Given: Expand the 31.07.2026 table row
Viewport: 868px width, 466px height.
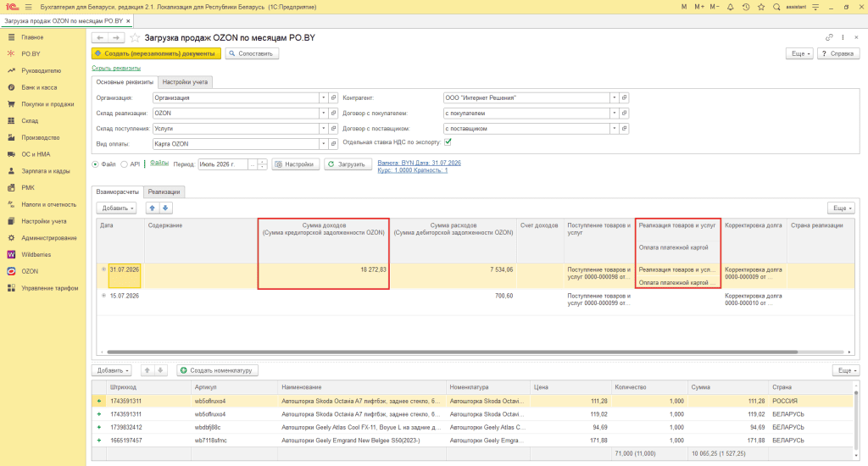Looking at the screenshot, I should (x=103, y=269).
